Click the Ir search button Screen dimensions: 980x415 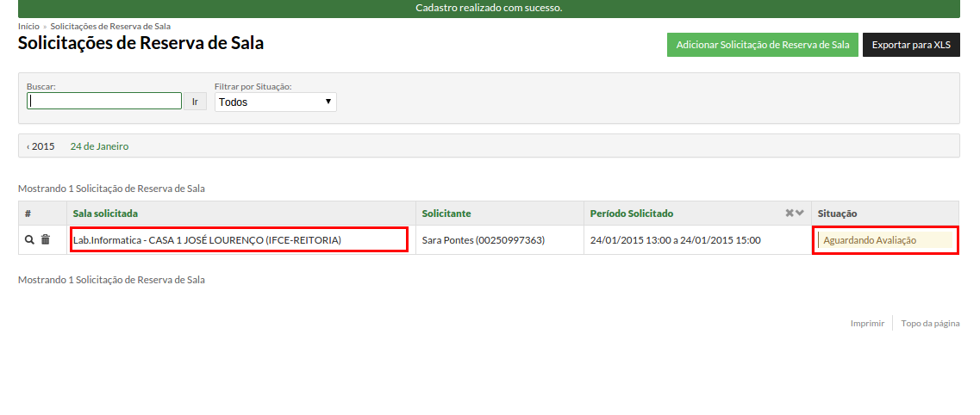[x=195, y=101]
